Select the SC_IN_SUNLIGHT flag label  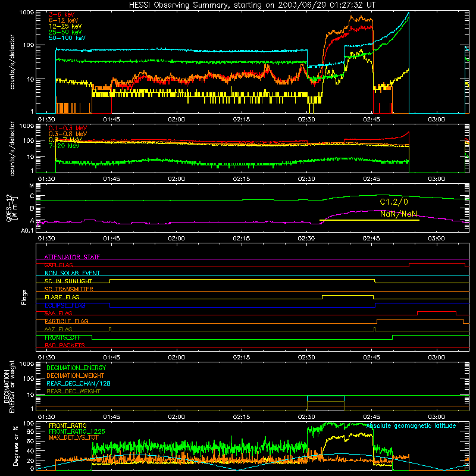(68, 281)
